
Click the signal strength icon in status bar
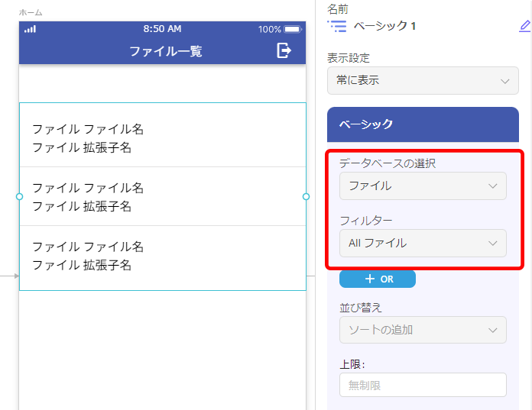31,29
